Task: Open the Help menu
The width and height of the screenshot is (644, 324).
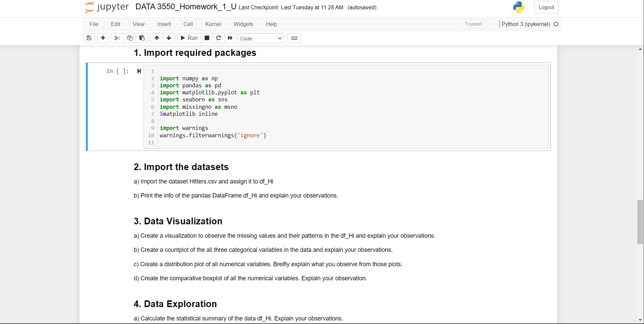Action: click(271, 24)
